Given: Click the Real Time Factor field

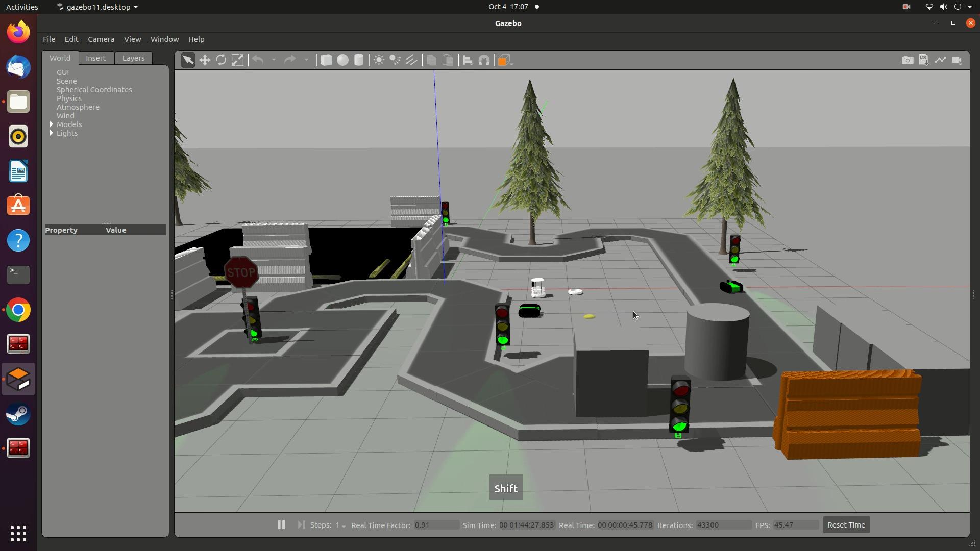Looking at the screenshot, I should coord(436,525).
